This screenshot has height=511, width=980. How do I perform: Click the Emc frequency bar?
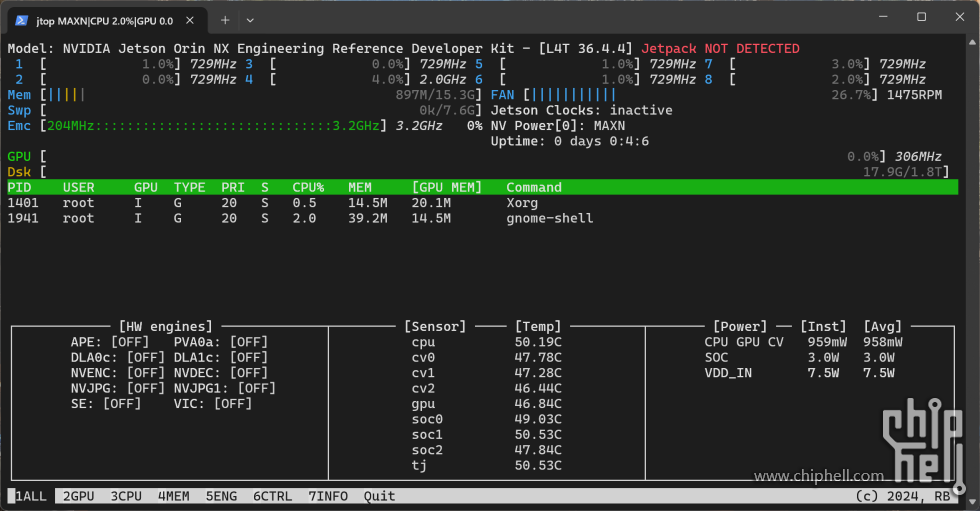click(213, 126)
